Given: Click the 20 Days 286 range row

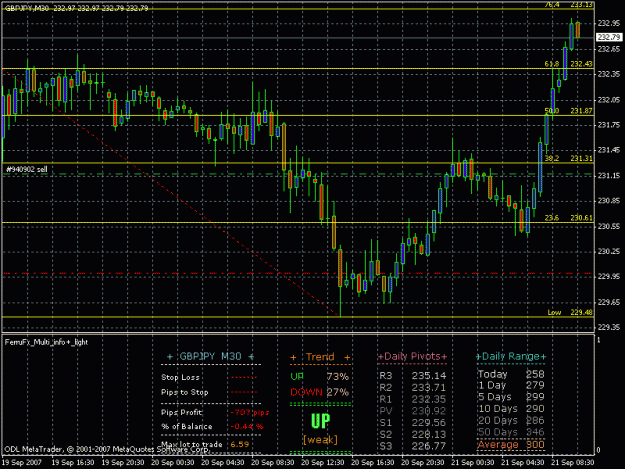Looking at the screenshot, I should [511, 420].
